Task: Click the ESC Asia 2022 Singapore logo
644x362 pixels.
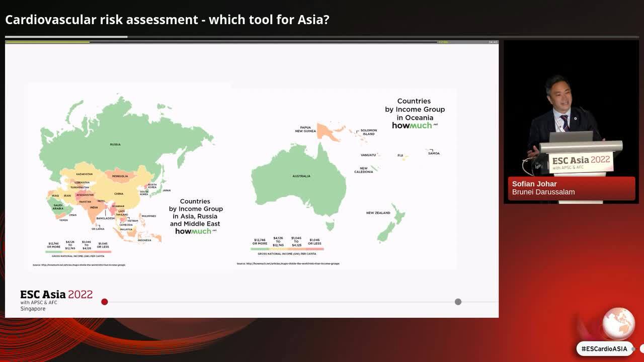Action: coord(56,300)
